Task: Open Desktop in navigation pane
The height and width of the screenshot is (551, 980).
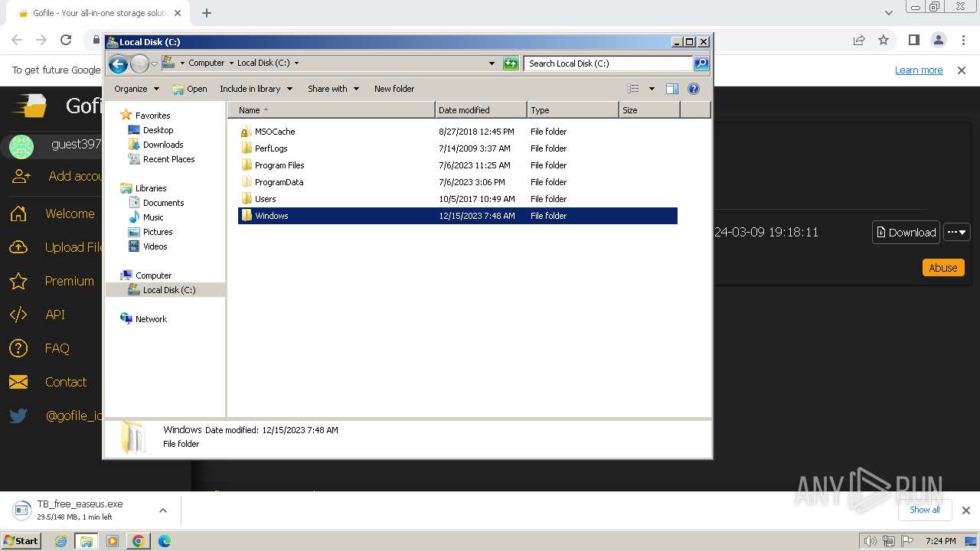Action: [158, 130]
